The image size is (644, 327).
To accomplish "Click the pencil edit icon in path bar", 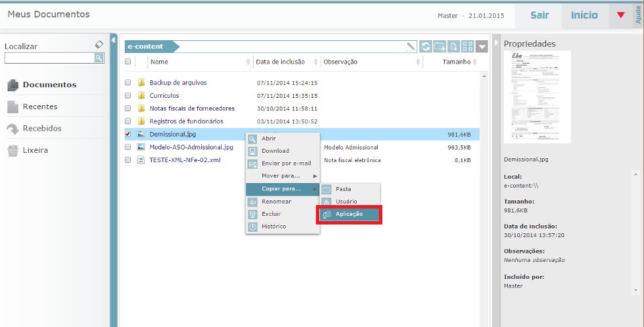I will coord(411,47).
